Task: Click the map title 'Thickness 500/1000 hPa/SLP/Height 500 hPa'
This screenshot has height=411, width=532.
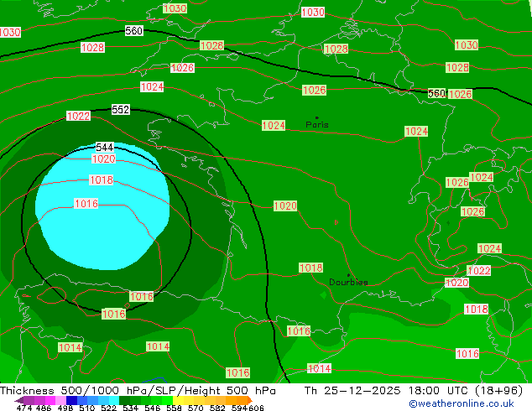Action: (138, 391)
